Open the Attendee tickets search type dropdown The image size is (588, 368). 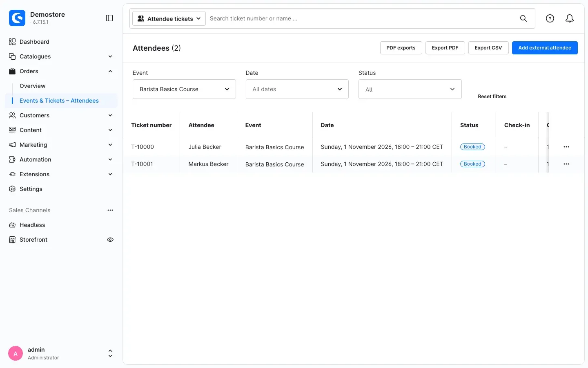pyautogui.click(x=169, y=18)
